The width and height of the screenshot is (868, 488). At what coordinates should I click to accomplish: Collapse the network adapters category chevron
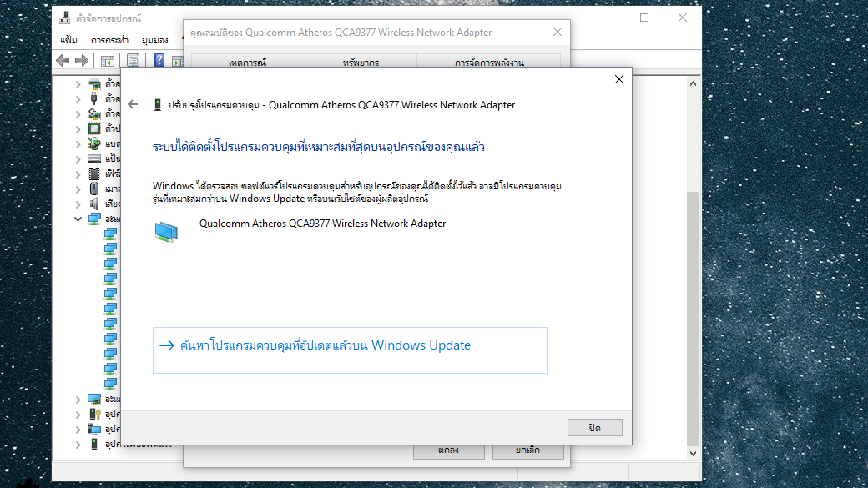[x=78, y=219]
